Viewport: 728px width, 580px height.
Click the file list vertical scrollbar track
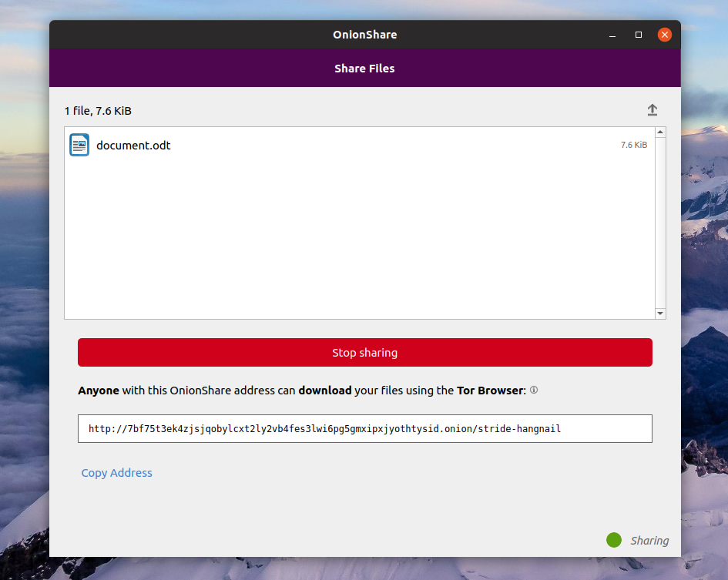660,223
